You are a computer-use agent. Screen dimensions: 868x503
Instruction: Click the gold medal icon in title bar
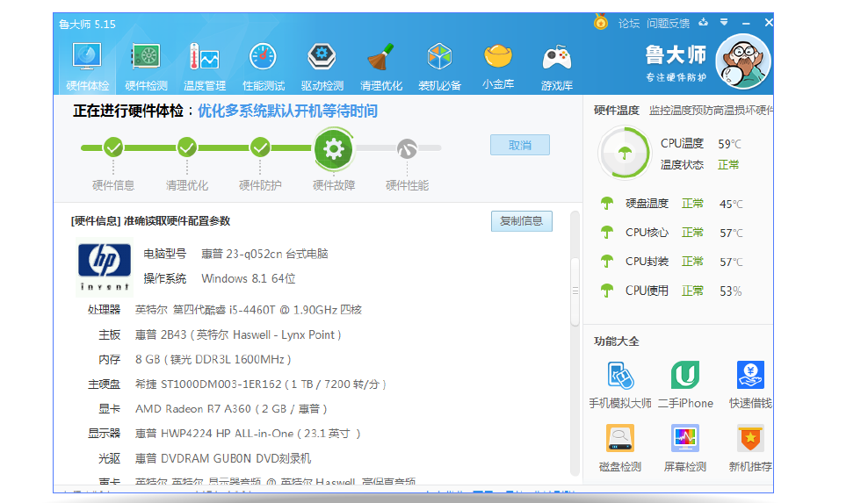(601, 23)
